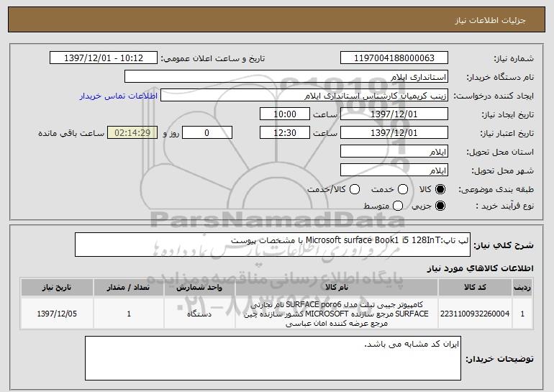
Task: Open the buyer contact information link
Action: [x=119, y=96]
